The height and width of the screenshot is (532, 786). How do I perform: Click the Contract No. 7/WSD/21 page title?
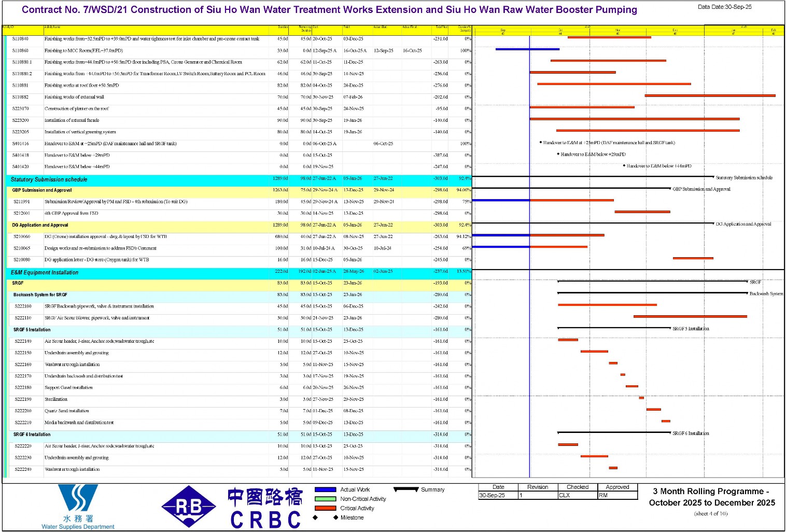(329, 10)
